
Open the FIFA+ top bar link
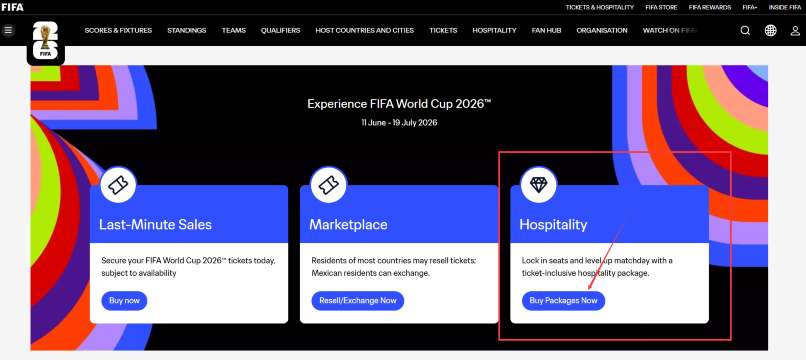click(750, 7)
